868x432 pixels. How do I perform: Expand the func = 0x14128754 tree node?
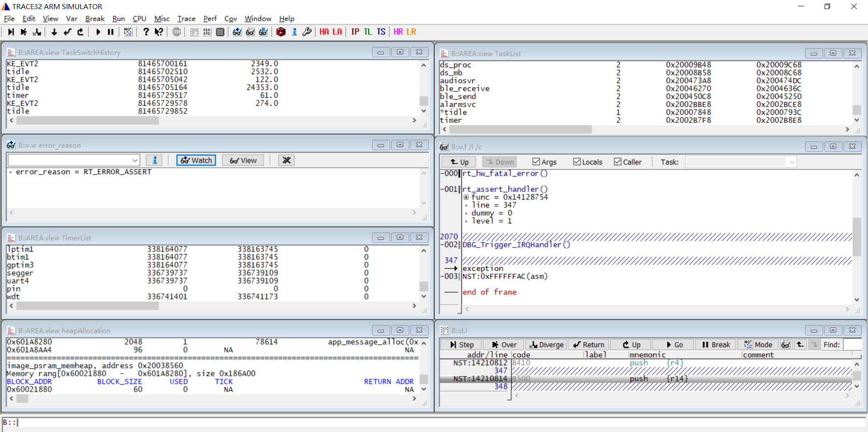click(466, 197)
